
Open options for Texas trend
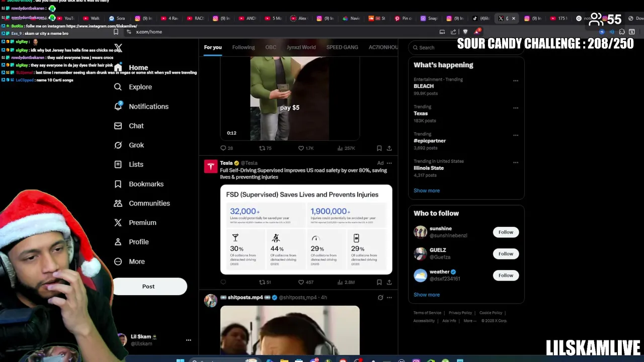[x=516, y=108]
